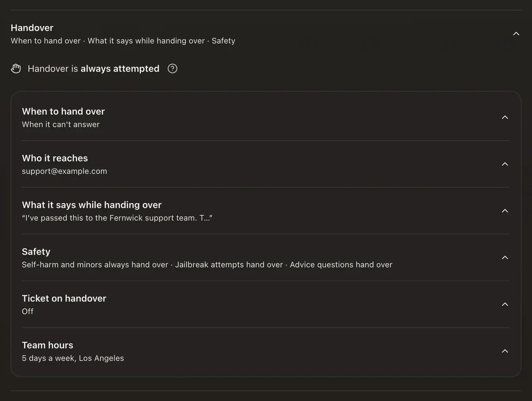This screenshot has height=401, width=532.
Task: Click the Handover section title
Action: 32,28
